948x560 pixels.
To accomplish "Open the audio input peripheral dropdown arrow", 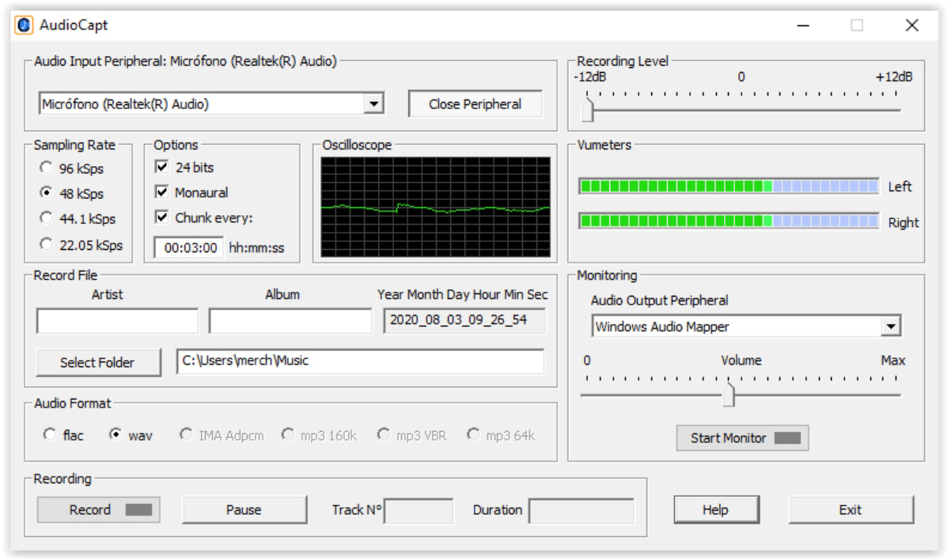I will click(x=375, y=104).
